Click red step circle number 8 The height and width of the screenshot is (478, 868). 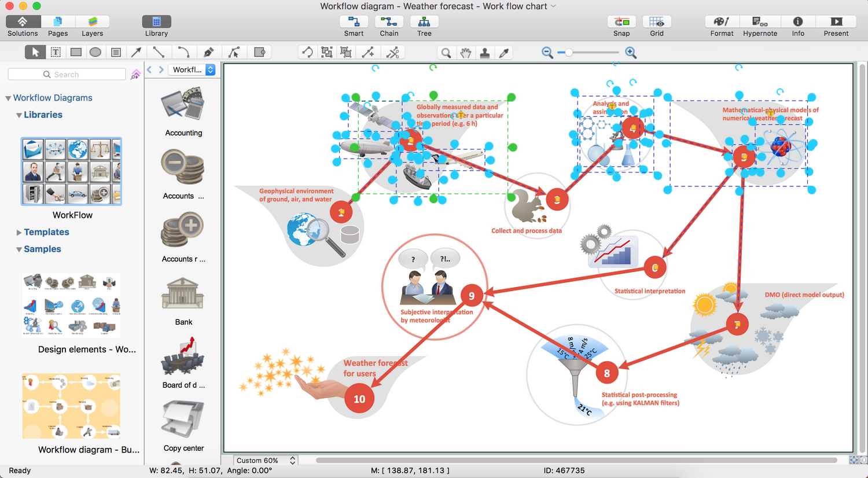(x=607, y=373)
